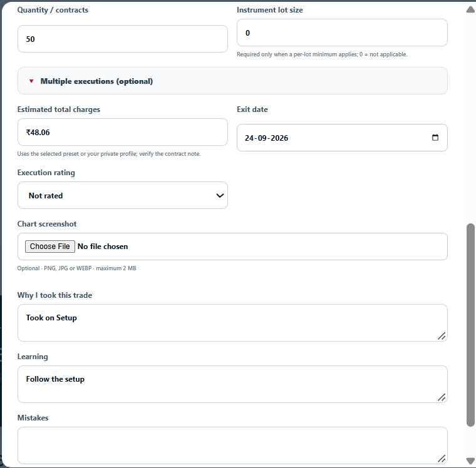Click the resize grip of Why I took this trade
Image resolution: width=476 pixels, height=468 pixels.
(x=442, y=336)
